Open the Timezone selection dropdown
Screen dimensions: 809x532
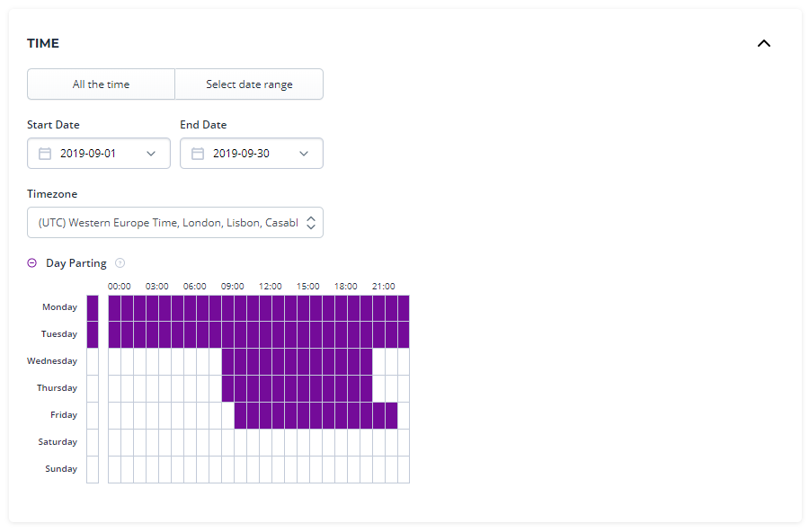point(175,222)
